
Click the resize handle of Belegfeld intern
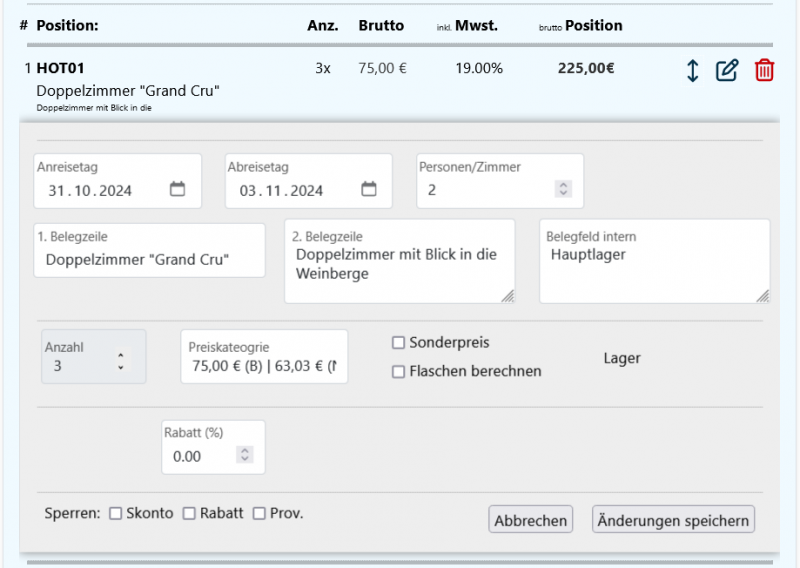pyautogui.click(x=762, y=295)
